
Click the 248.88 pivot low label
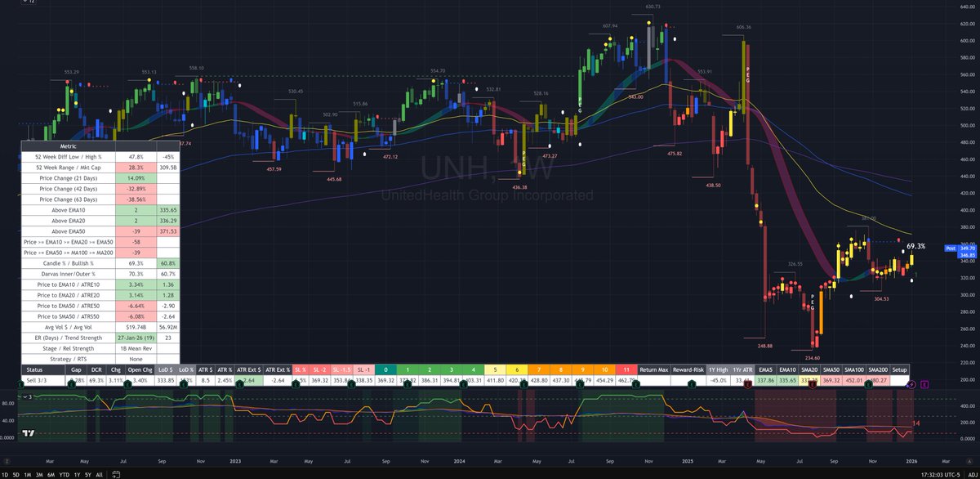tap(764, 346)
